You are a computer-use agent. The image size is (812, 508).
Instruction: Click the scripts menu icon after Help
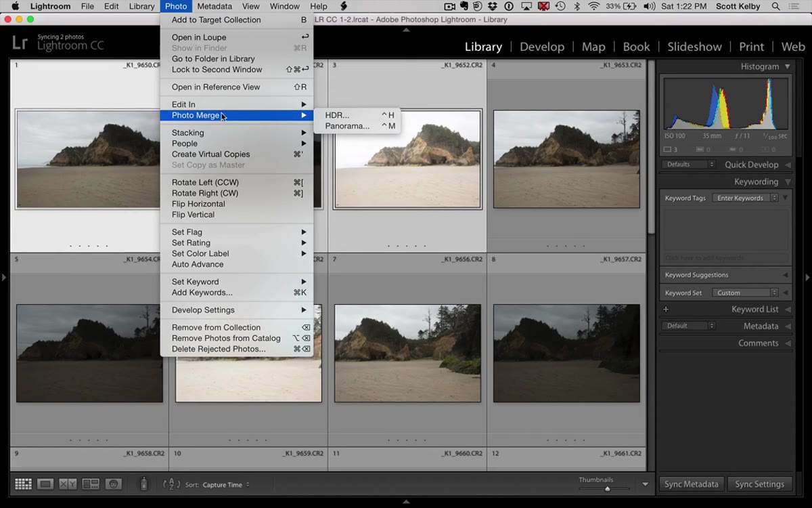(x=344, y=6)
